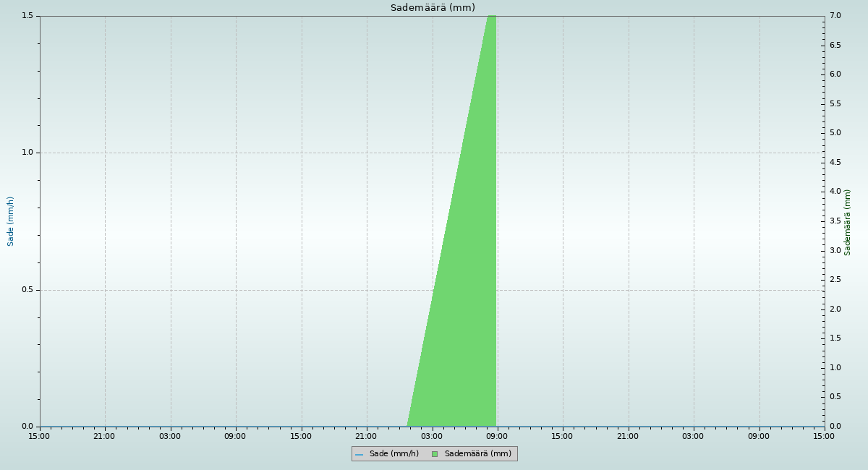Select the 'Sademäärä (mm)' legend text
This screenshot has height=470, width=868.
click(x=477, y=454)
